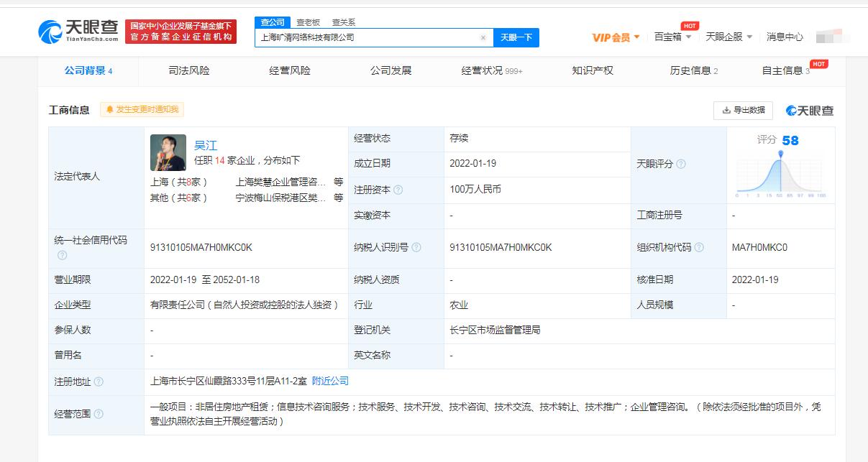Image resolution: width=868 pixels, height=462 pixels.
Task: Open the VIP会员 dropdown
Action: [616, 37]
